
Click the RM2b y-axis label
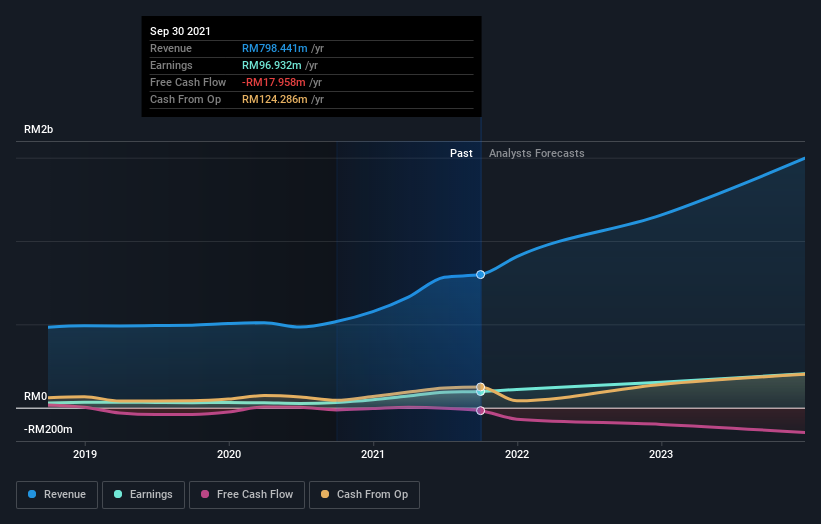[x=38, y=129]
